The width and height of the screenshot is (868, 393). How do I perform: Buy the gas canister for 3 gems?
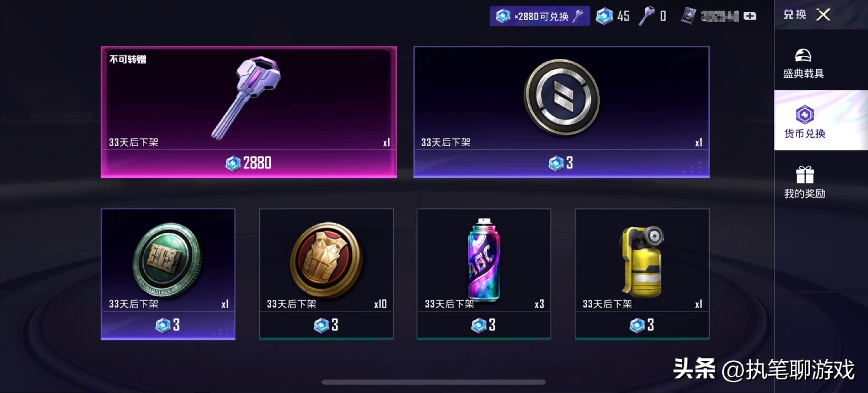point(642,325)
